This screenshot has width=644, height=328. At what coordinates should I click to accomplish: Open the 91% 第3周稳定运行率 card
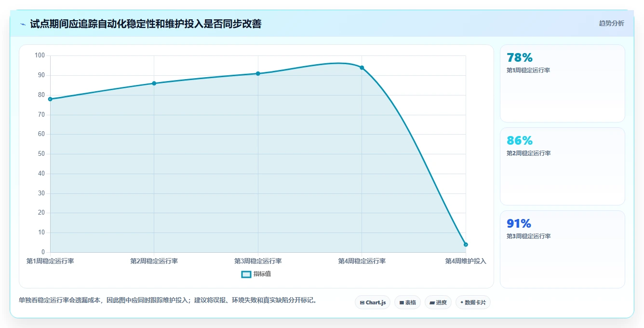[x=563, y=249]
